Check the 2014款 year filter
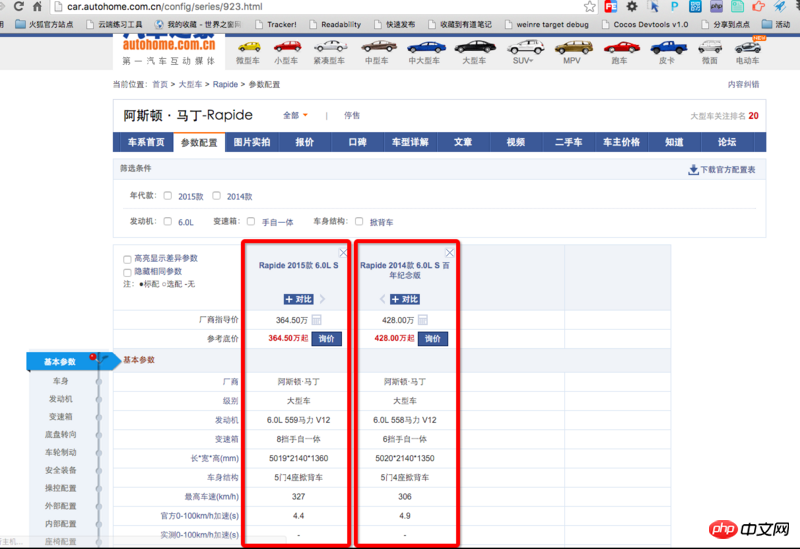Image resolution: width=800 pixels, height=549 pixels. (x=216, y=196)
